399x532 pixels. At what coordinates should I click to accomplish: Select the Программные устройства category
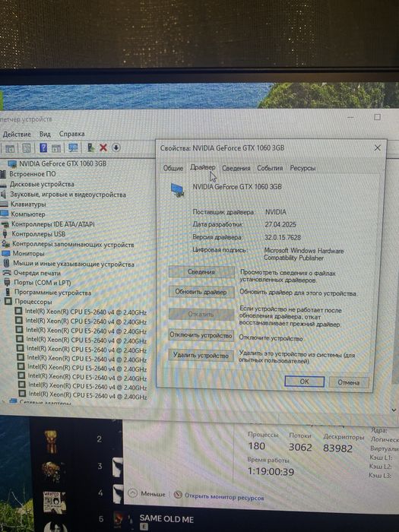tap(52, 293)
